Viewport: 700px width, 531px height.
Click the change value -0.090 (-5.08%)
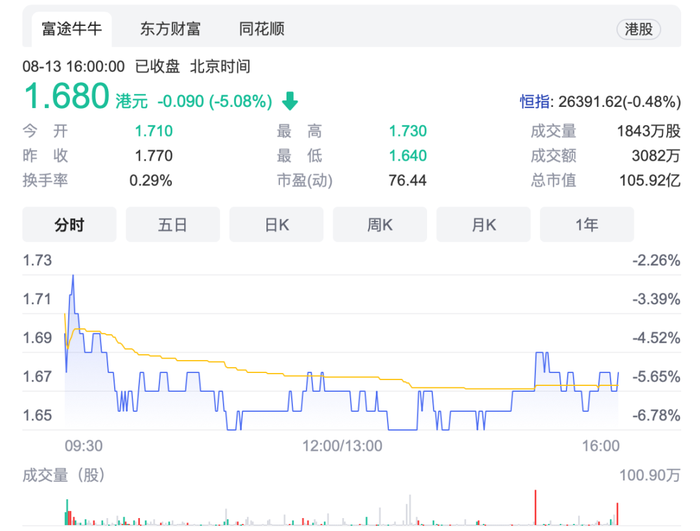[215, 101]
